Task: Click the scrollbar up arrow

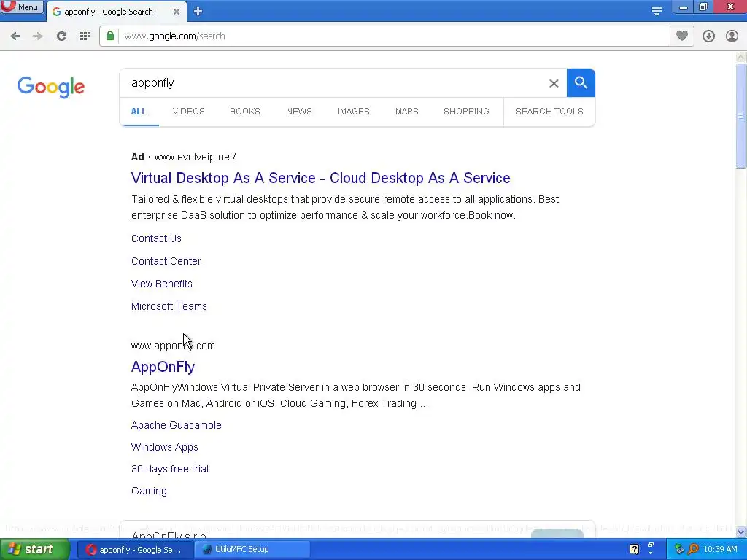Action: 741,58
